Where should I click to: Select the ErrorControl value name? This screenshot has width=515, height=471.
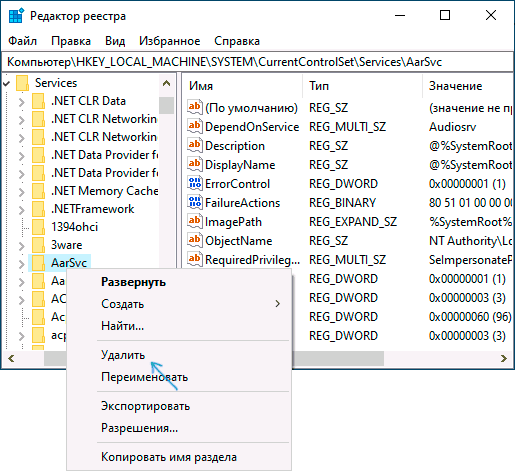(x=237, y=184)
